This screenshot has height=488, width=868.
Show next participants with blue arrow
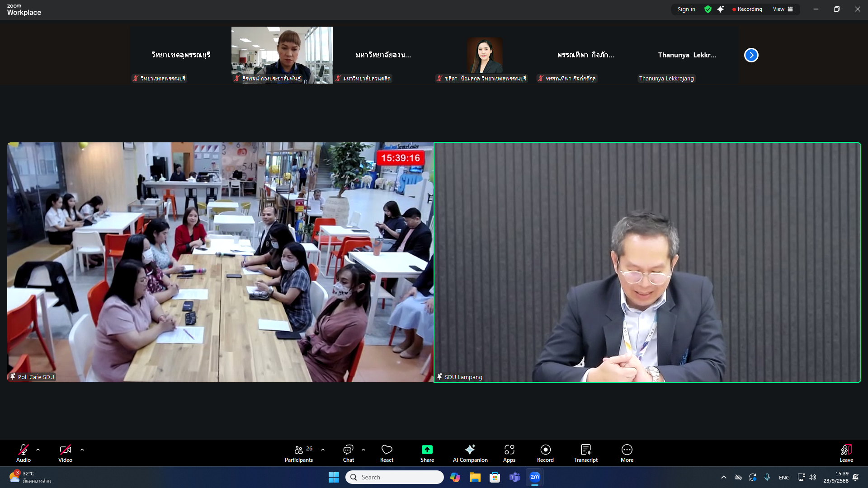(x=751, y=55)
